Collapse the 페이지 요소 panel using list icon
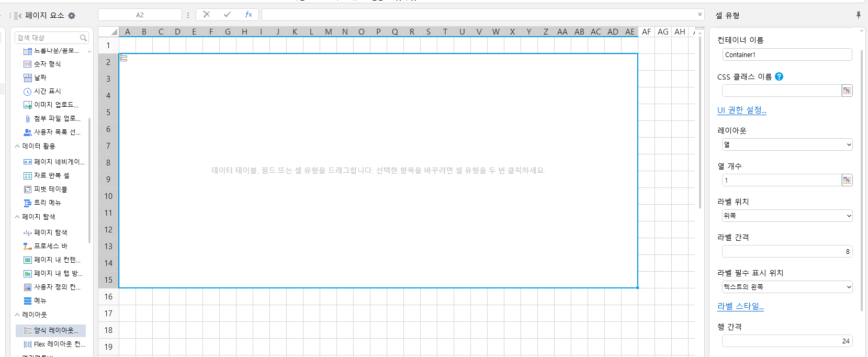Screen dimensions: 868x357 (18, 16)
